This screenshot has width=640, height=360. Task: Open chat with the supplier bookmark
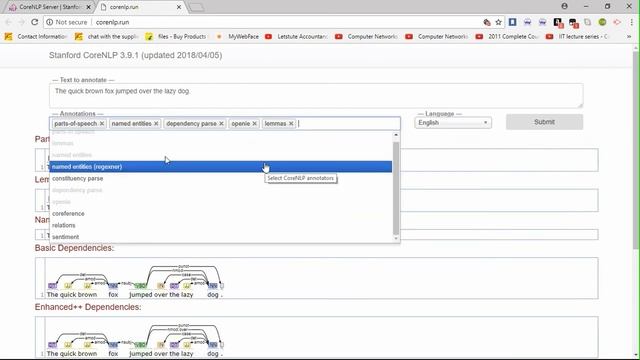tap(107, 36)
